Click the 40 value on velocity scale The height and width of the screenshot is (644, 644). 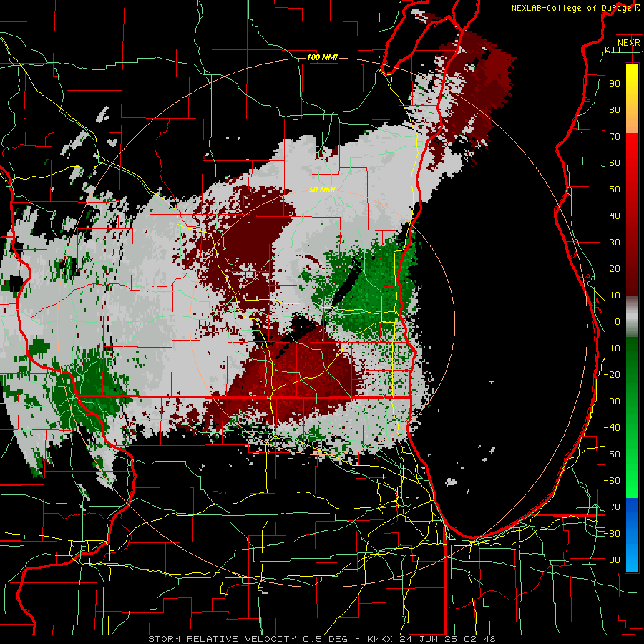(x=615, y=215)
